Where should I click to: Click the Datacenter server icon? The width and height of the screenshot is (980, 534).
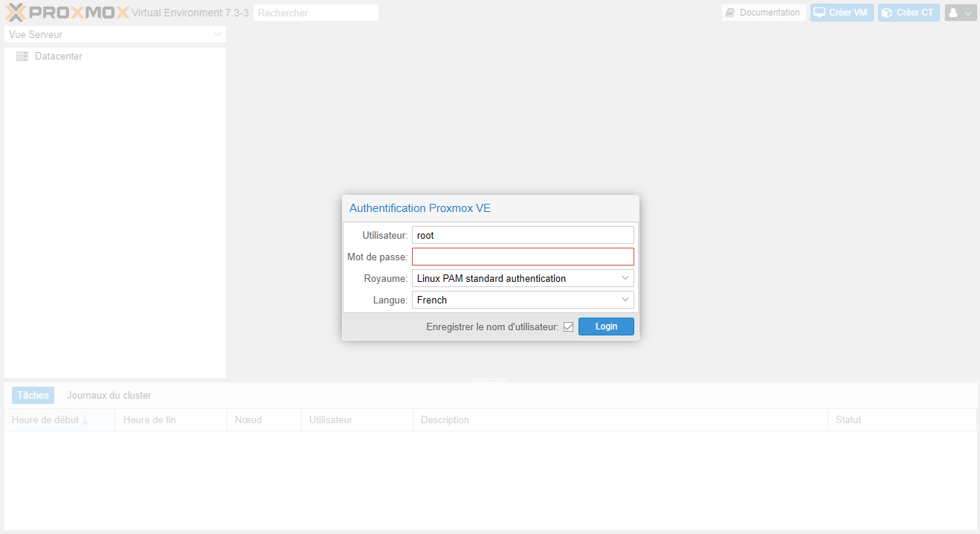pos(22,57)
